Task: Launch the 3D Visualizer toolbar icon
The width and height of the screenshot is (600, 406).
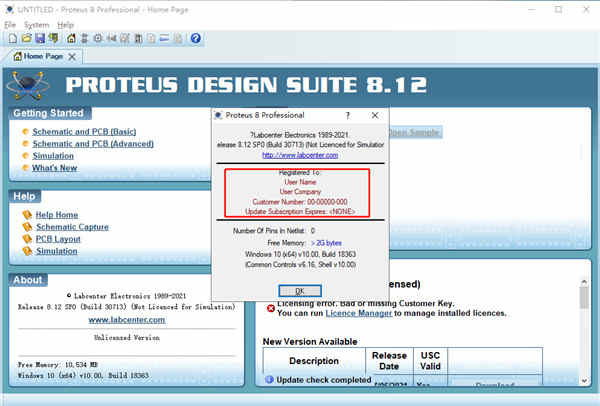Action: click(x=111, y=38)
